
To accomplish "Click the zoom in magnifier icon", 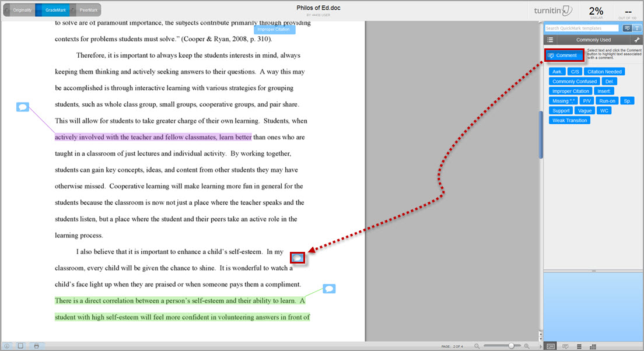I will [x=527, y=346].
